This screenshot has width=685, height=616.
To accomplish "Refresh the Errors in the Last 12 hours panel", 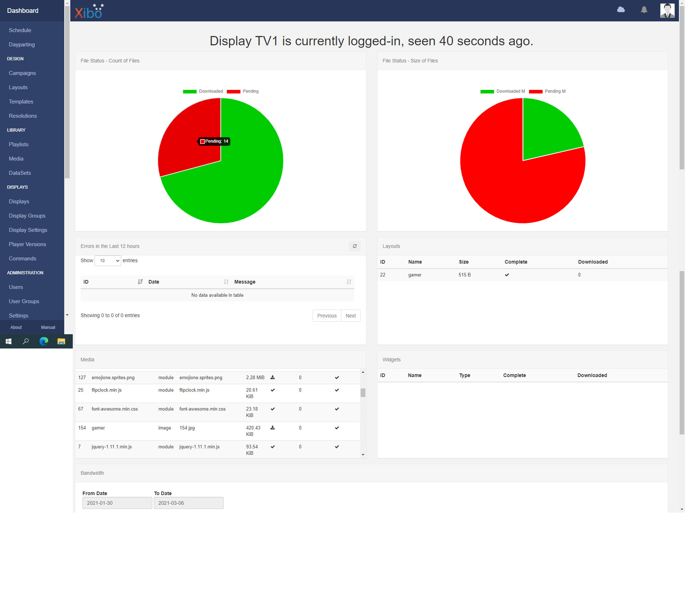I will (355, 246).
